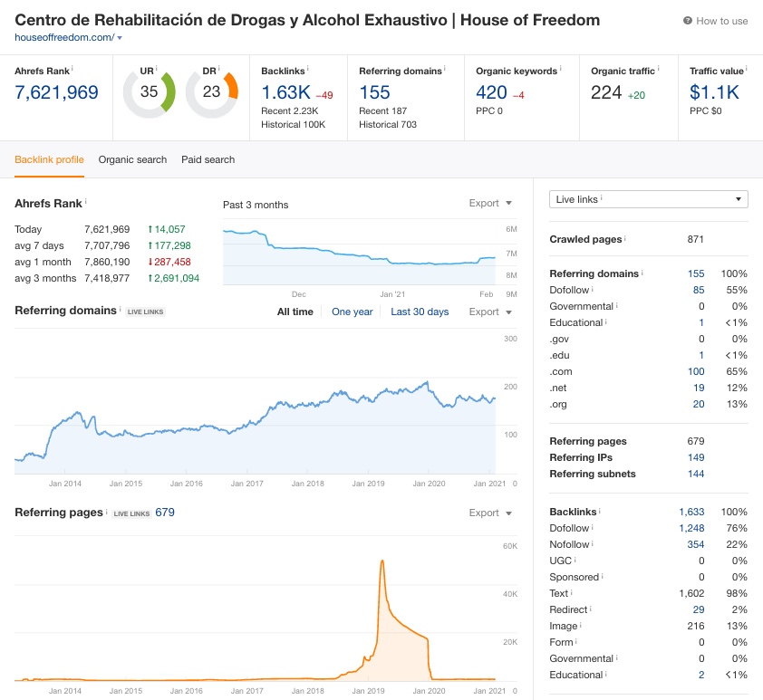
Task: Click the 2 Educational backlinks link
Action: coord(701,675)
